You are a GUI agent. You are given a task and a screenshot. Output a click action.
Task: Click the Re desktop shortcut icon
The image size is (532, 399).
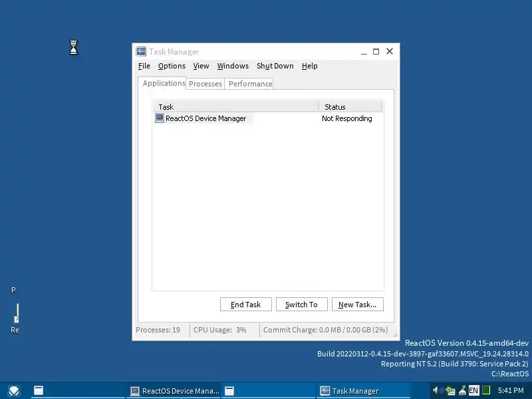coord(16,313)
